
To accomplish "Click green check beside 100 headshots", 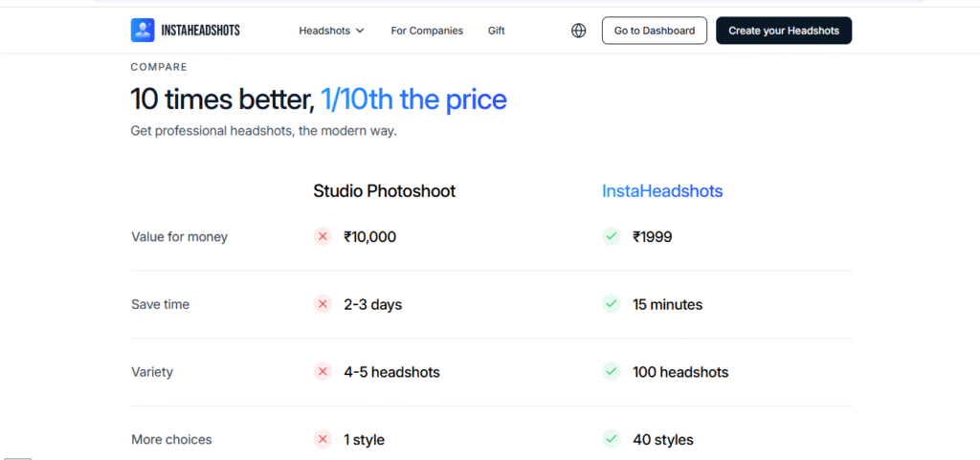I will coord(612,372).
